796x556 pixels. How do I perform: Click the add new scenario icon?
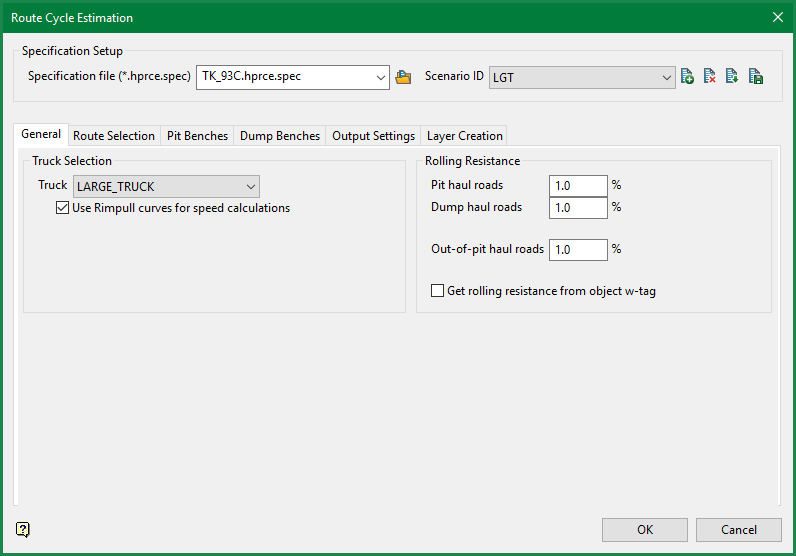pos(687,77)
